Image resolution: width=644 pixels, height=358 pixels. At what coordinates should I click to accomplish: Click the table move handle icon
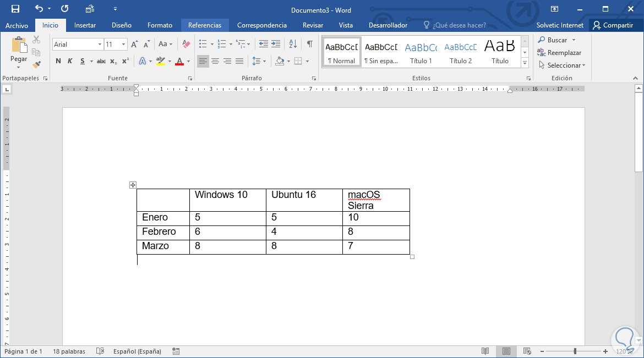click(133, 185)
